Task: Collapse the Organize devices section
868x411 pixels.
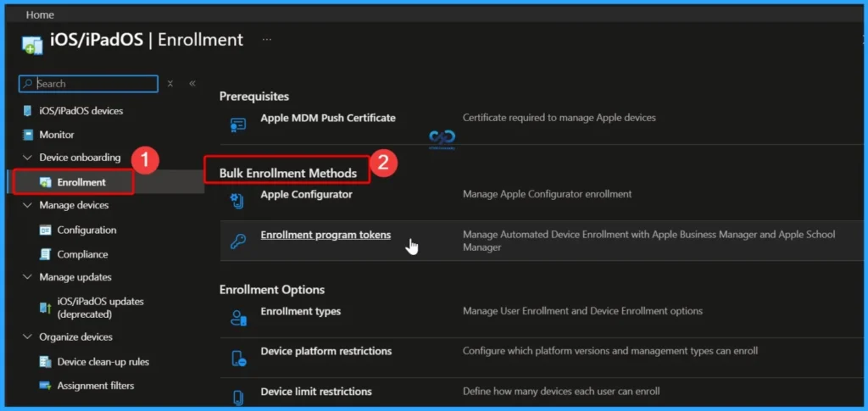Action: click(27, 337)
